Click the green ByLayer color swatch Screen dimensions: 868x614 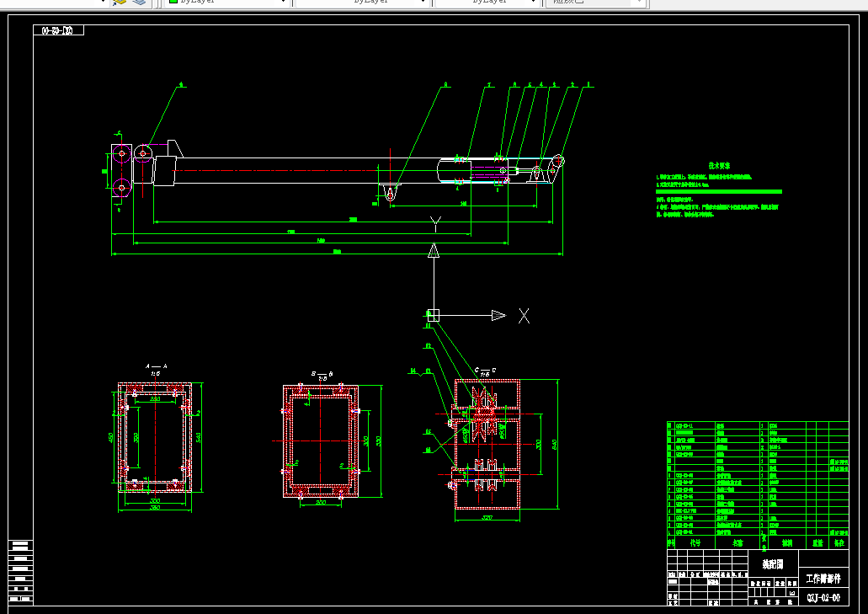[x=173, y=2]
